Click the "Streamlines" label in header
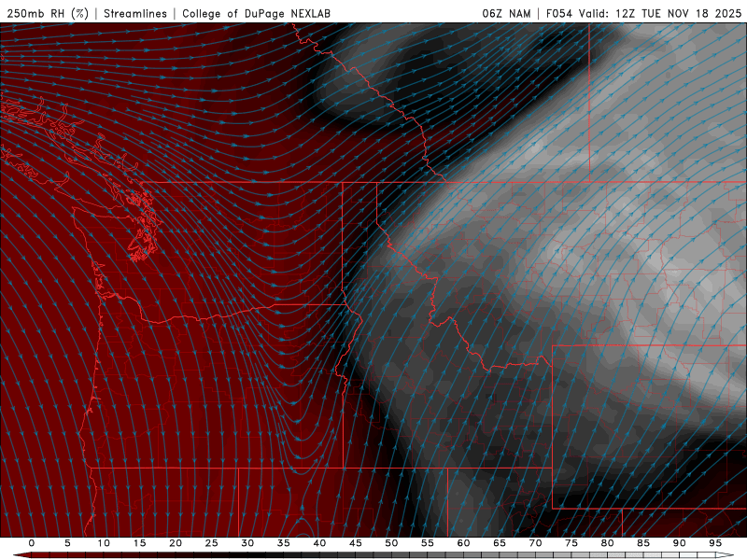The height and width of the screenshot is (560, 747). 135,13
